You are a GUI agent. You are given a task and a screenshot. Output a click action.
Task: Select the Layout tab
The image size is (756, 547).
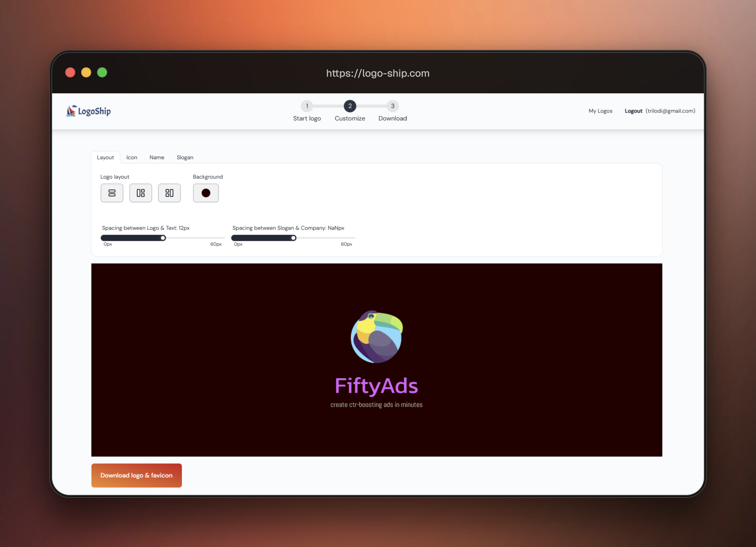coord(105,157)
